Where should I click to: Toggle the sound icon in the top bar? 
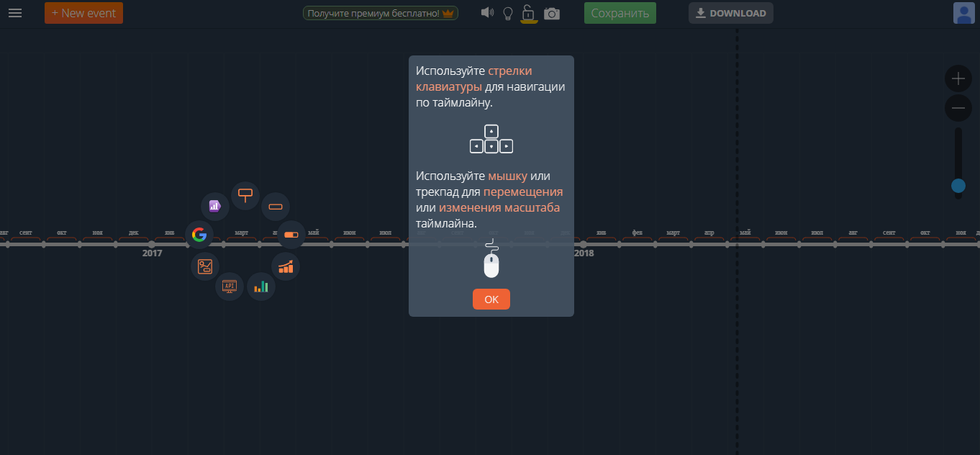pos(486,12)
